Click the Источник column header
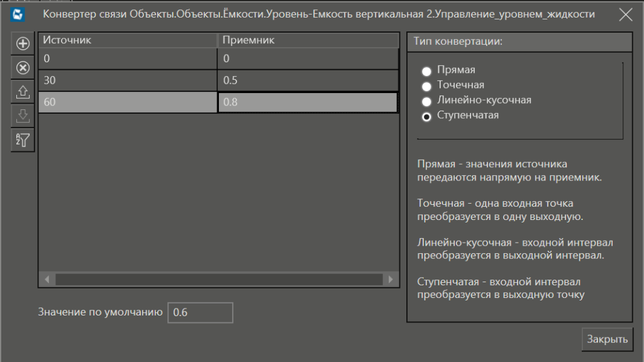This screenshot has height=362, width=644. pos(128,40)
